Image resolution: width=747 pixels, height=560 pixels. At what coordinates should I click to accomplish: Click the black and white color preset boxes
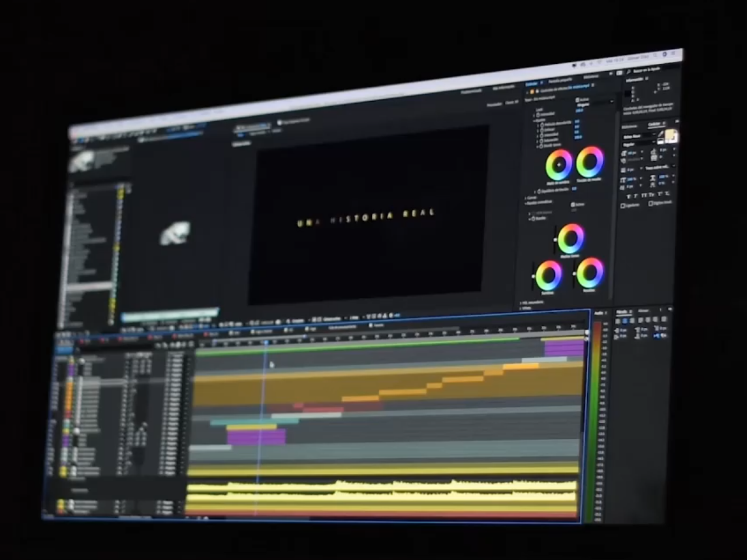click(660, 141)
